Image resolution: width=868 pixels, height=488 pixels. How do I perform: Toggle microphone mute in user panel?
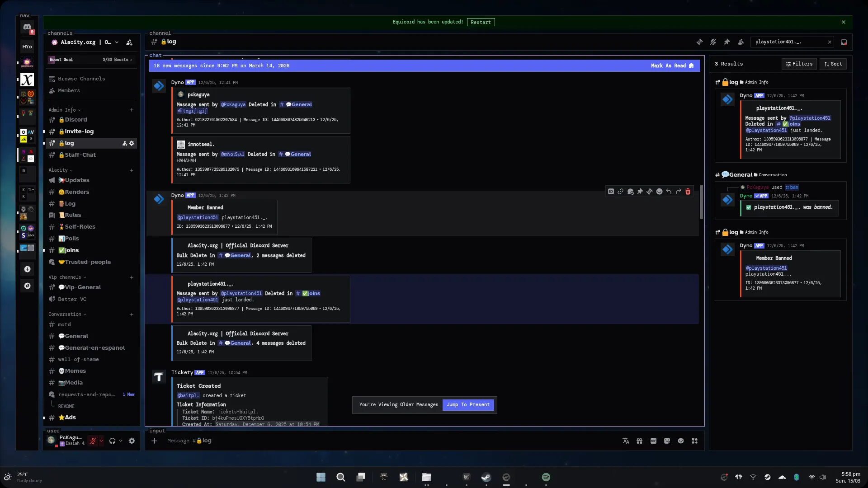(93, 441)
